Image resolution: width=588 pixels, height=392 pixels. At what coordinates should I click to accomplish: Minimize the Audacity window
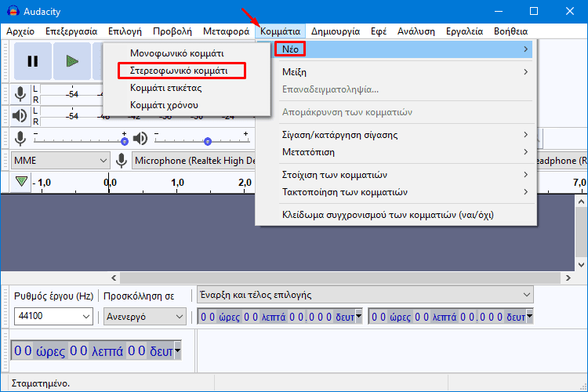point(499,11)
